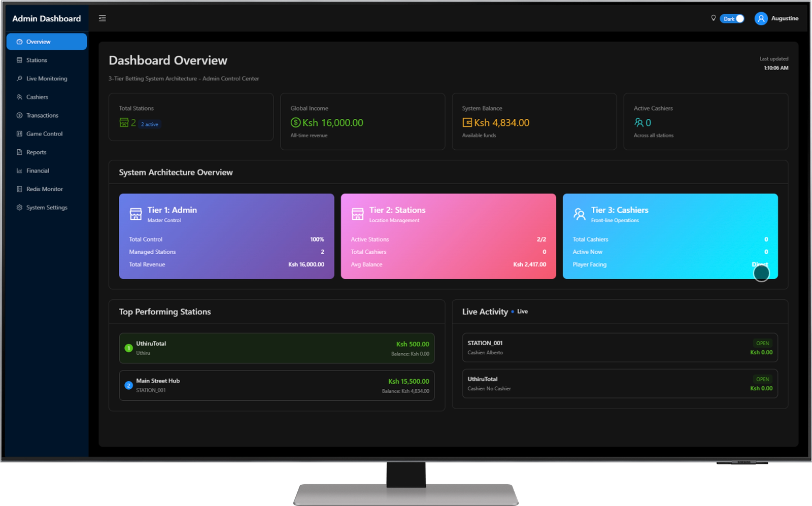Open the Transactions section
This screenshot has width=812, height=506.
[19, 115]
